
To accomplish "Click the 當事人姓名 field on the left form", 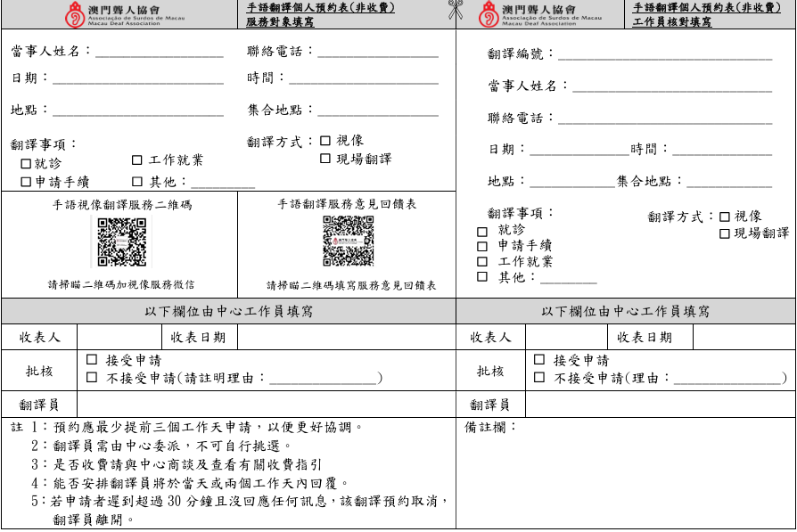I will 159,53.
